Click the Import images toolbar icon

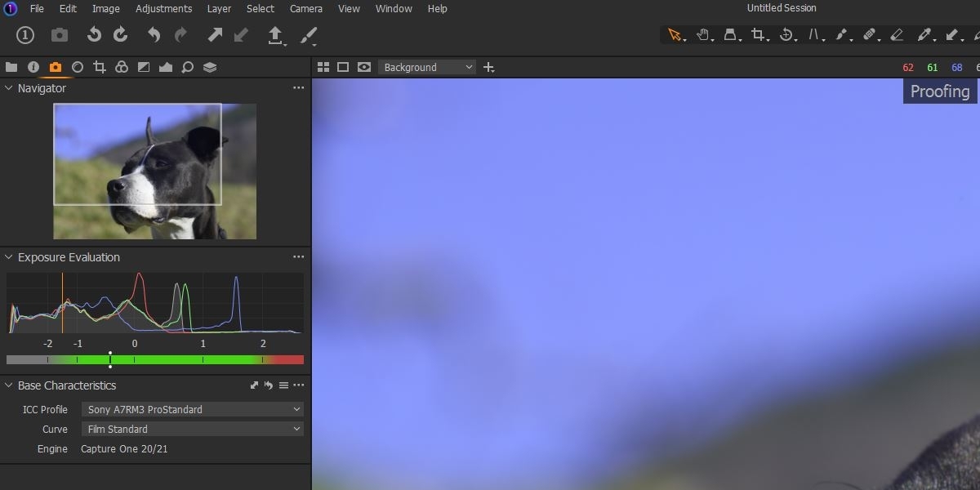25,35
